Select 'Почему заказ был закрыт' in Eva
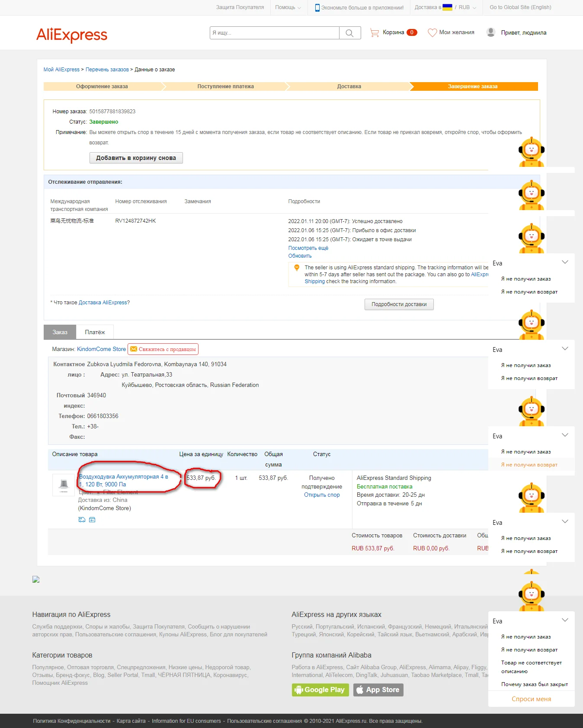This screenshot has height=728, width=583. click(x=535, y=684)
